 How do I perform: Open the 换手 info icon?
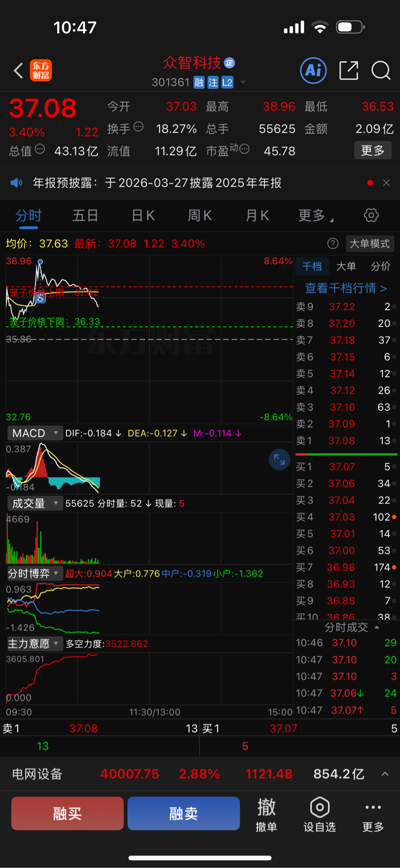(x=139, y=126)
